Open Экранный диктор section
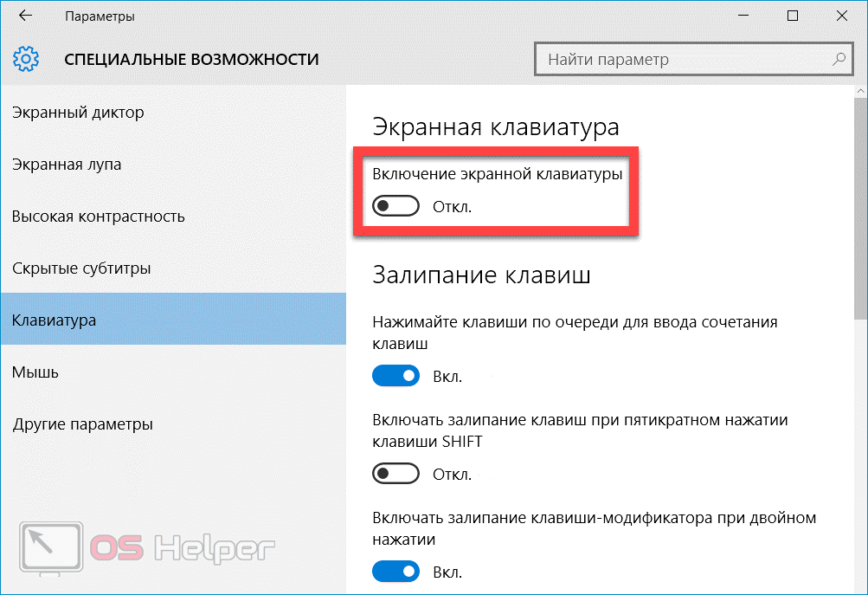The height and width of the screenshot is (595, 868). (x=78, y=113)
